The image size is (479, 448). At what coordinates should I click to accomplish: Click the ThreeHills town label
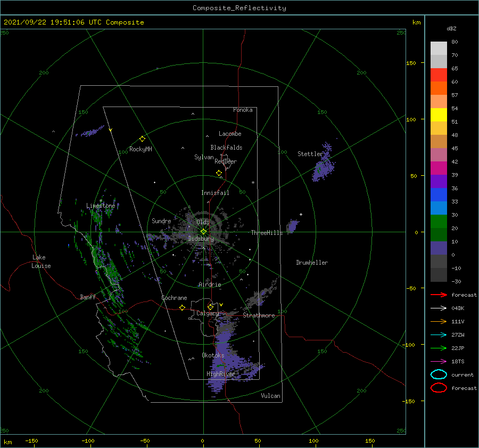[x=267, y=233]
